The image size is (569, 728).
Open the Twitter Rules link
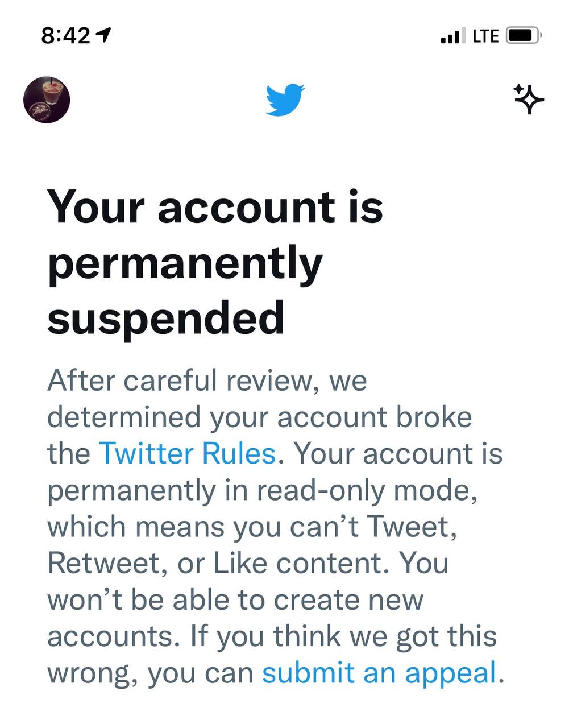pyautogui.click(x=188, y=453)
